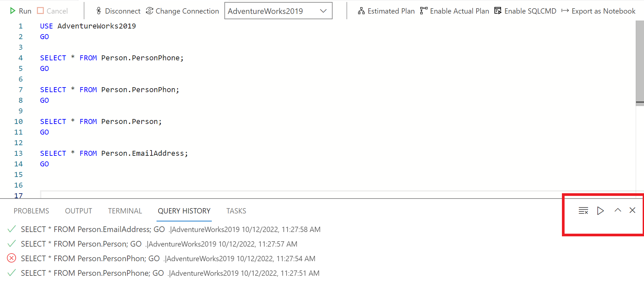Click the editor vertical scrollbar thumb

(639, 63)
